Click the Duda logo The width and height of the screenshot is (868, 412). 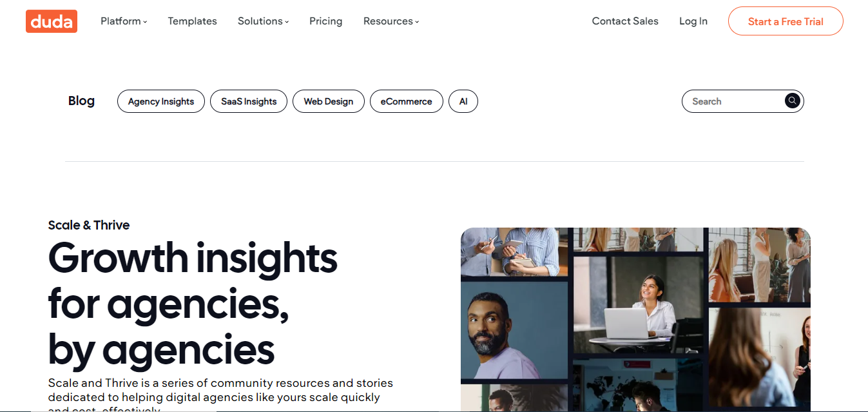52,21
